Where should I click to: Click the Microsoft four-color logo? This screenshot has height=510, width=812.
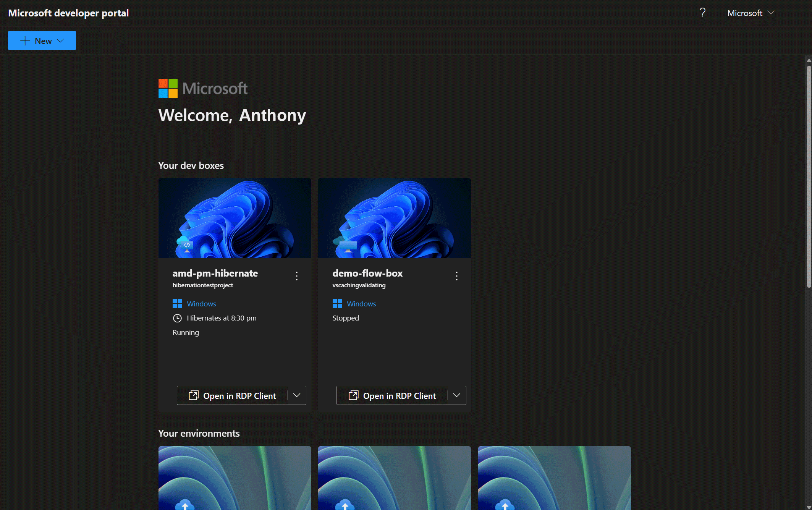point(168,88)
